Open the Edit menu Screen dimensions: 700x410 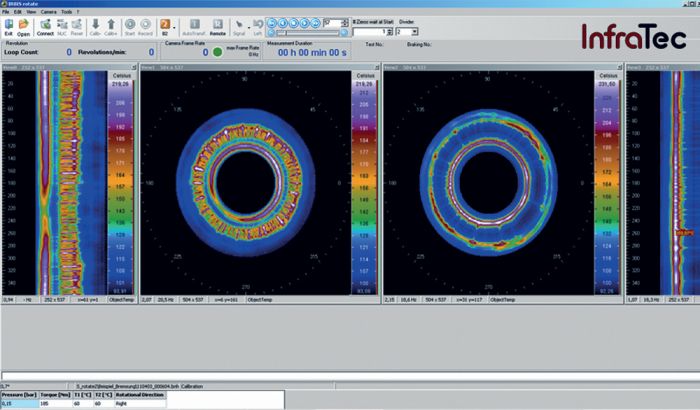click(x=17, y=12)
